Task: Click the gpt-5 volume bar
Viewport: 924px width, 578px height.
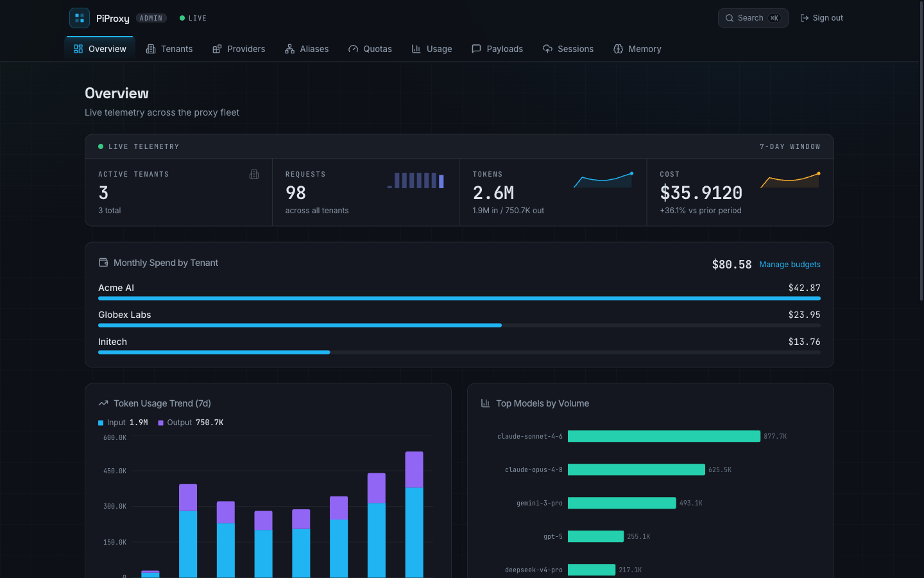Action: coord(595,536)
